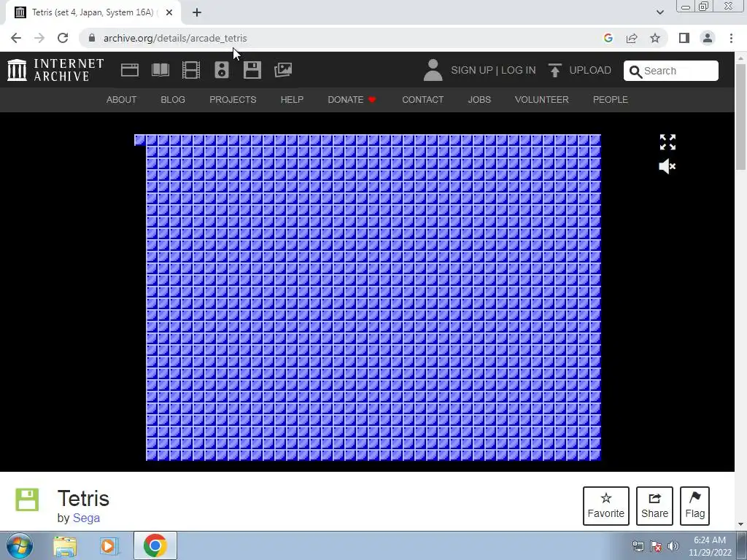Viewport: 747px width, 560px height.
Task: Unmute the emulator sound
Action: (x=667, y=167)
